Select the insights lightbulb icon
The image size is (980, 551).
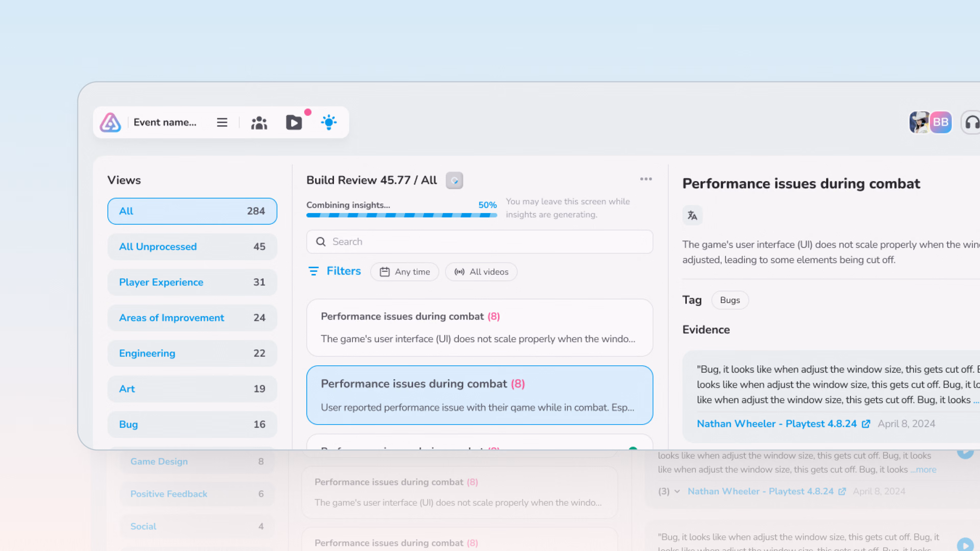tap(329, 122)
